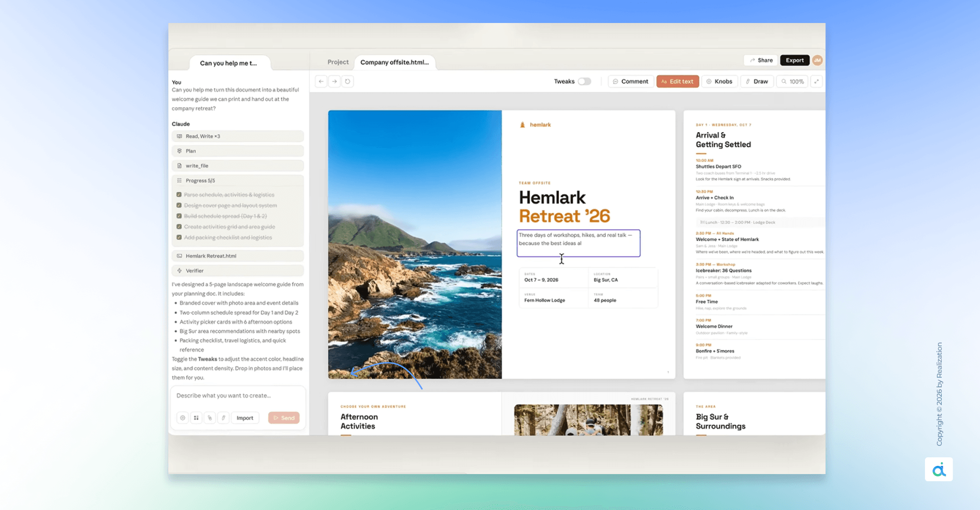Click the bold 'Tweaks' word in Claude's reply
Viewport: 980px width, 510px height.
click(x=207, y=359)
